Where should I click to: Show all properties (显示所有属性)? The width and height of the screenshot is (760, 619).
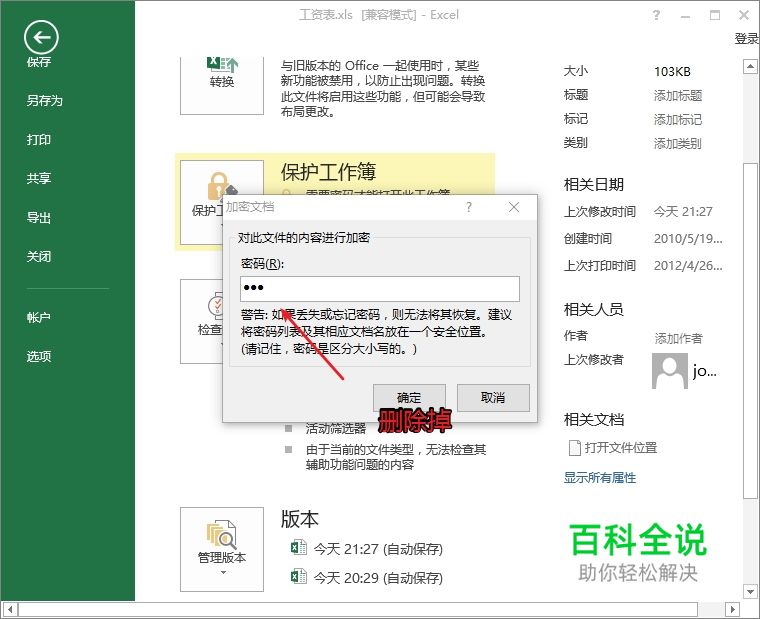click(600, 477)
